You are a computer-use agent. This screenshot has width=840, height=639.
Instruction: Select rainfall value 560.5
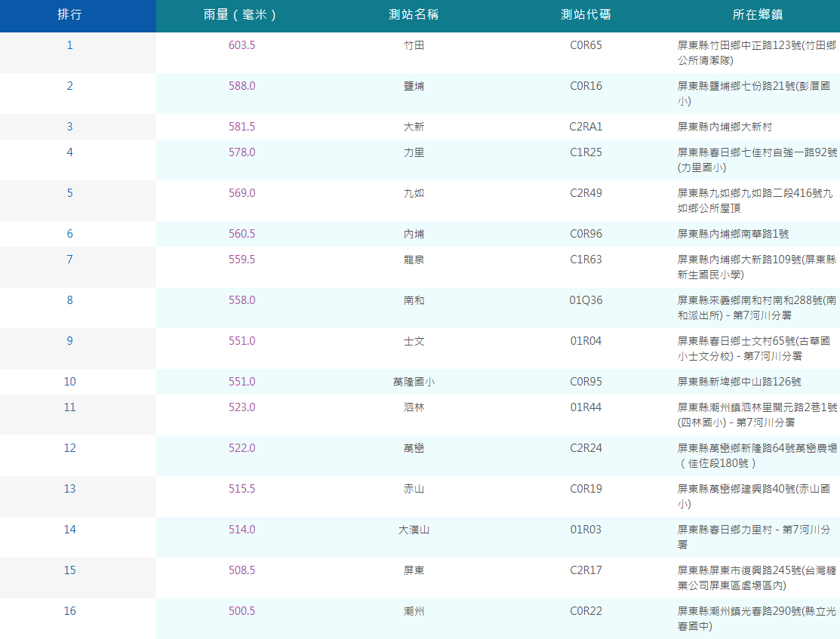(x=242, y=234)
